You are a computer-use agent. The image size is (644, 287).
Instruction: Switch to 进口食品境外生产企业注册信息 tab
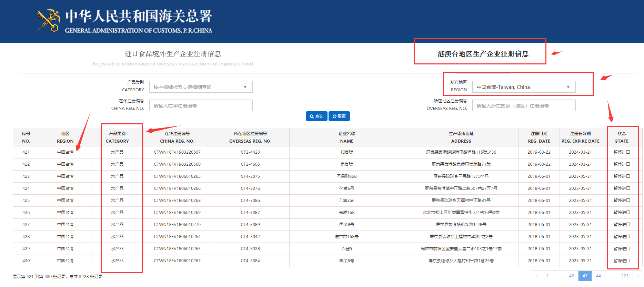click(x=173, y=54)
